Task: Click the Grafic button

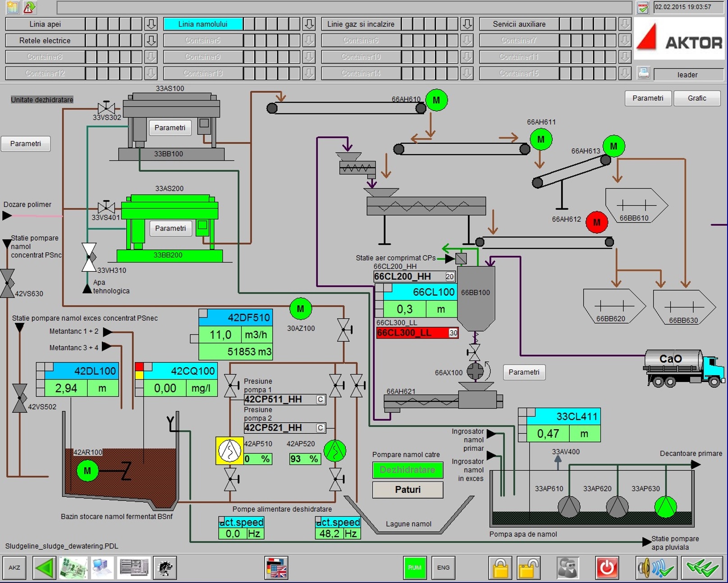Action: [696, 98]
